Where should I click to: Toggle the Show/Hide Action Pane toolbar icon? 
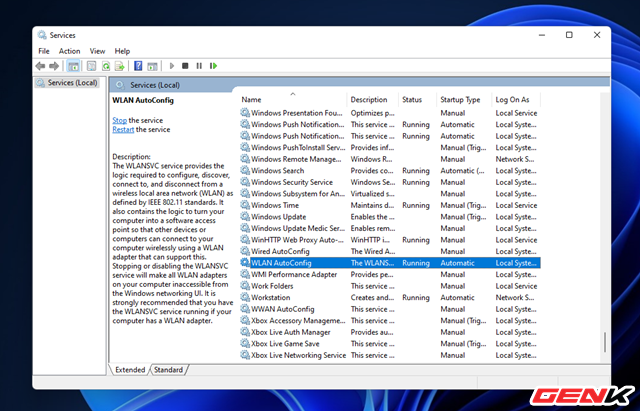point(153,66)
